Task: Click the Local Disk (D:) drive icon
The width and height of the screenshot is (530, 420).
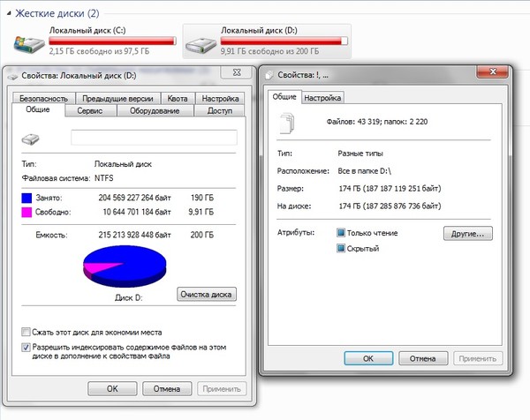Action: point(201,42)
